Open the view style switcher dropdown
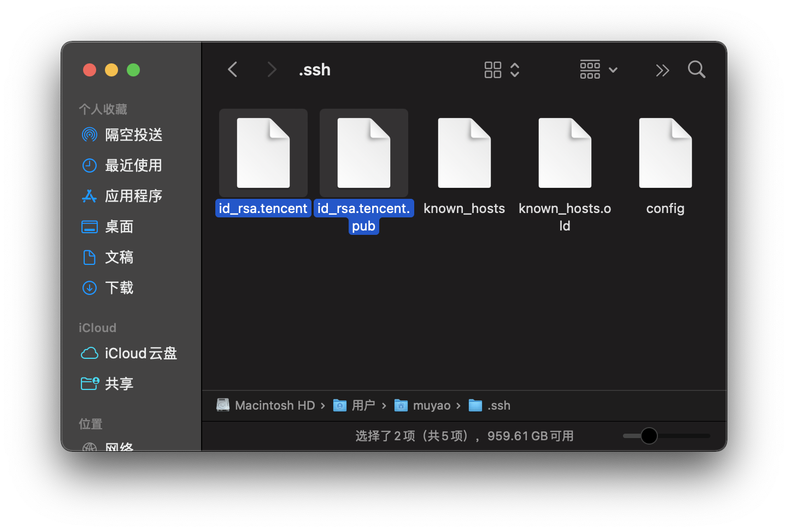The image size is (788, 532). (500, 69)
